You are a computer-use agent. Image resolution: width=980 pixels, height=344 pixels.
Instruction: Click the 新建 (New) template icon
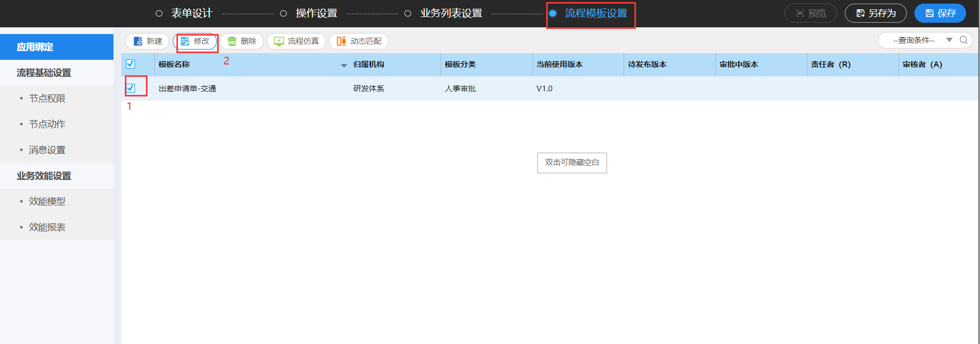click(138, 41)
